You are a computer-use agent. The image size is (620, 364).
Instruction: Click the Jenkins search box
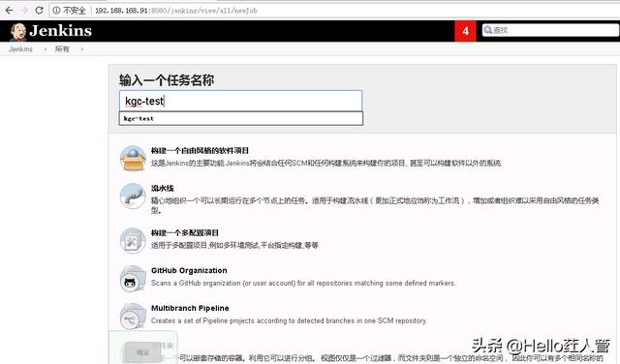[550, 30]
